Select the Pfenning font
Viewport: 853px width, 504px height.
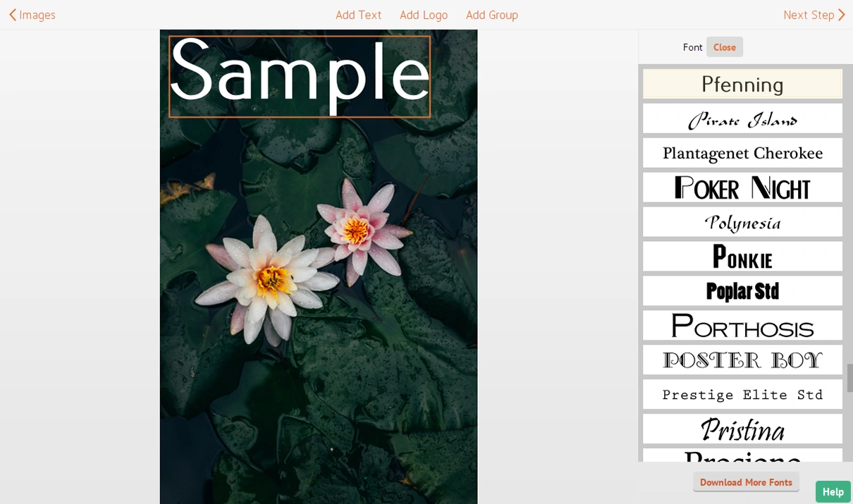pyautogui.click(x=742, y=84)
